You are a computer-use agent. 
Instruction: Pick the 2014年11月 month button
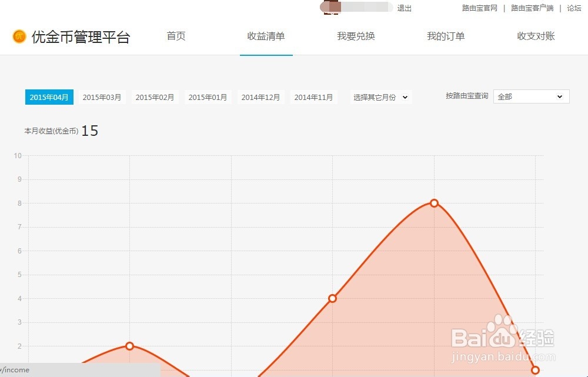pos(313,97)
